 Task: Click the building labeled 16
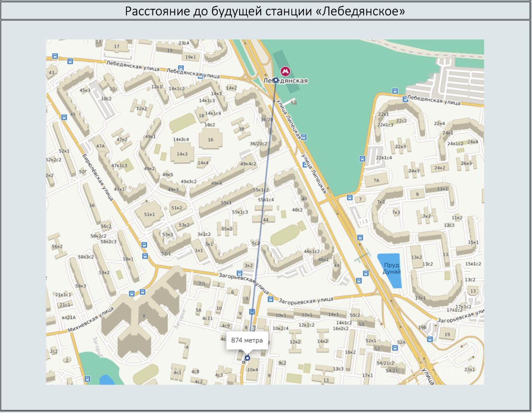[210, 140]
